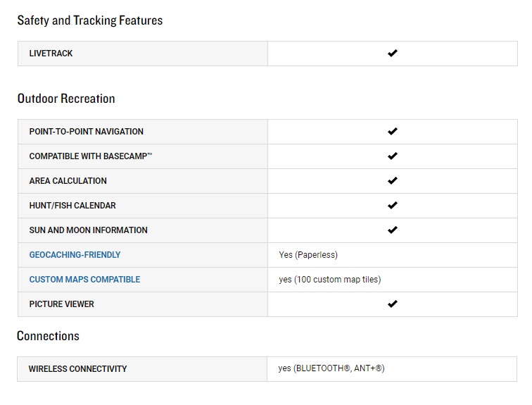This screenshot has width=532, height=405.
Task: Click the Sun and Moon Information label
Action: tap(88, 230)
